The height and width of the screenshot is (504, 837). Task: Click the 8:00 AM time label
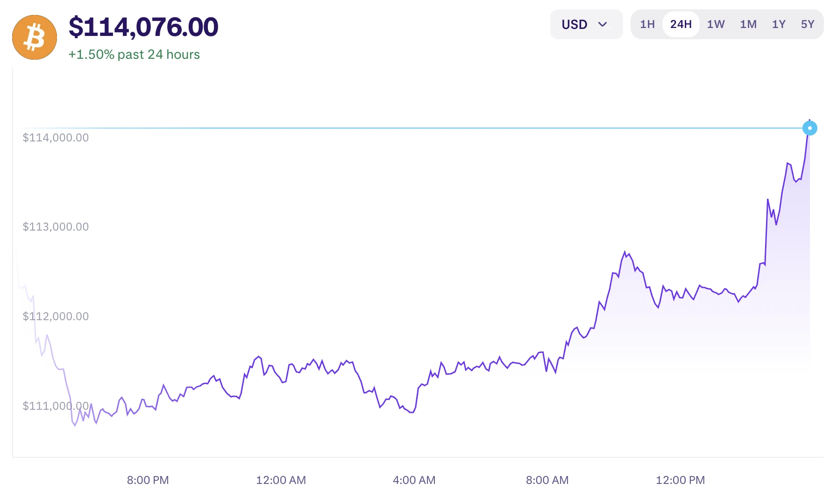tap(547, 480)
